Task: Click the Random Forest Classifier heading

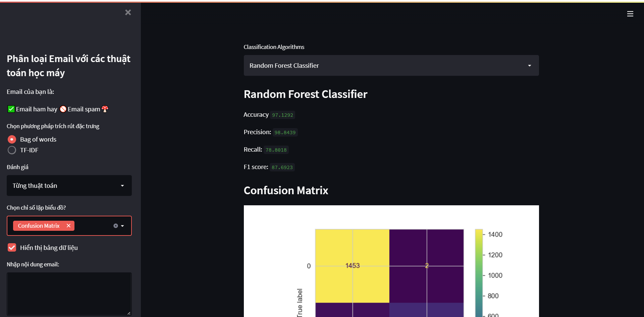Action: pos(306,94)
